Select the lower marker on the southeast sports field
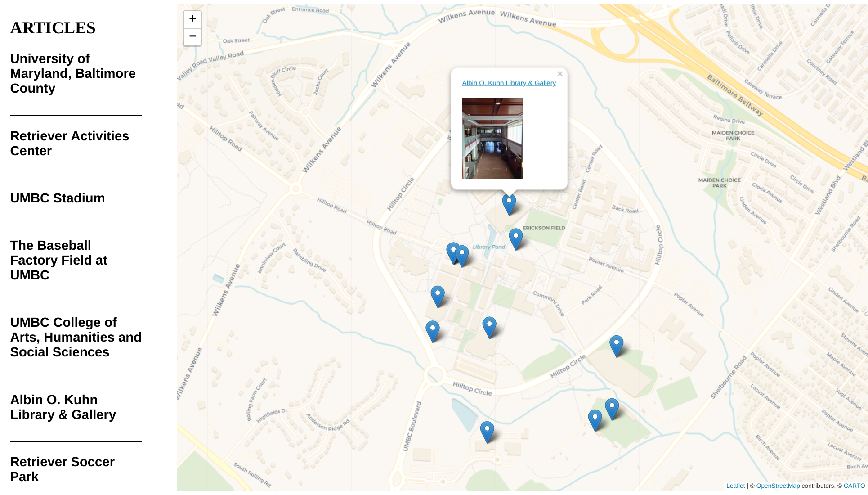The height and width of the screenshot is (495, 868). coord(595,420)
